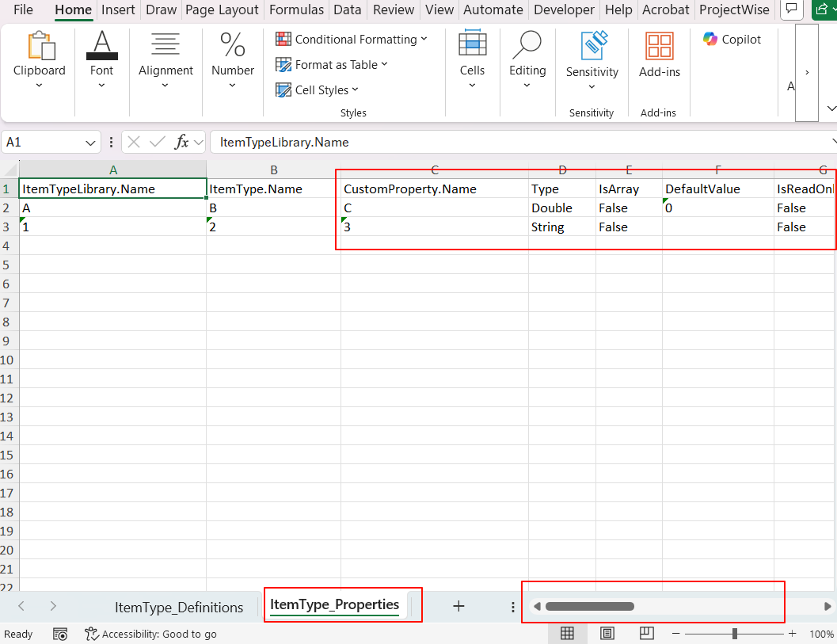837x644 pixels.
Task: Switch to Page Break Preview
Action: point(646,634)
